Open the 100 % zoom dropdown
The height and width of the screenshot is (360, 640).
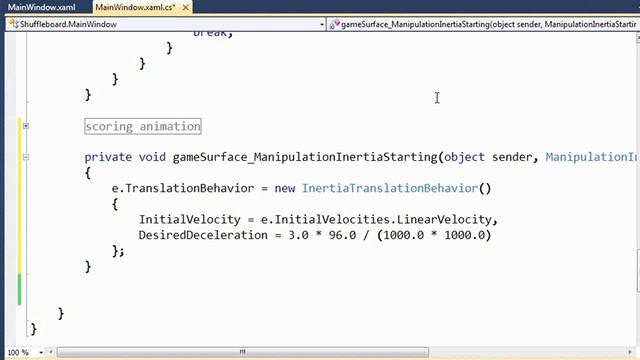click(41, 352)
